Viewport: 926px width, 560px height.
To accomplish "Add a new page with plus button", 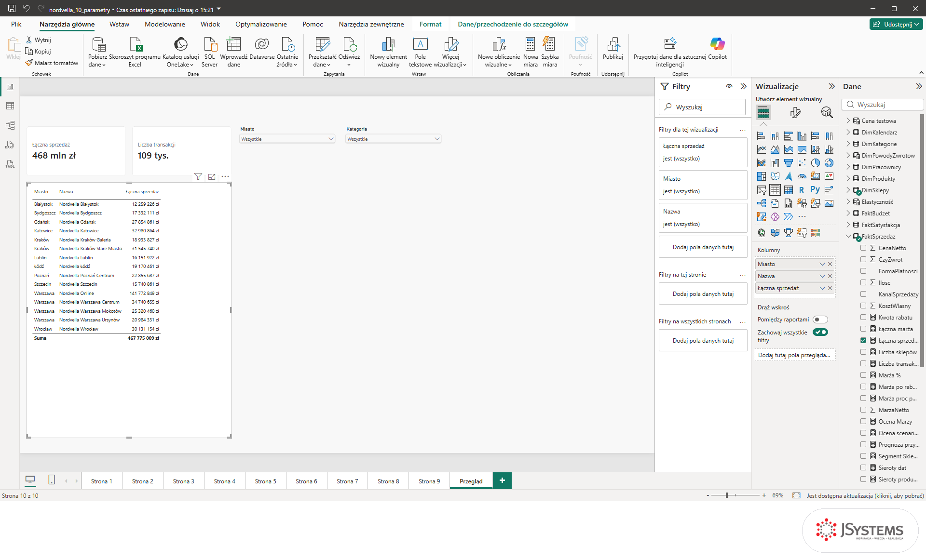I will pos(502,480).
